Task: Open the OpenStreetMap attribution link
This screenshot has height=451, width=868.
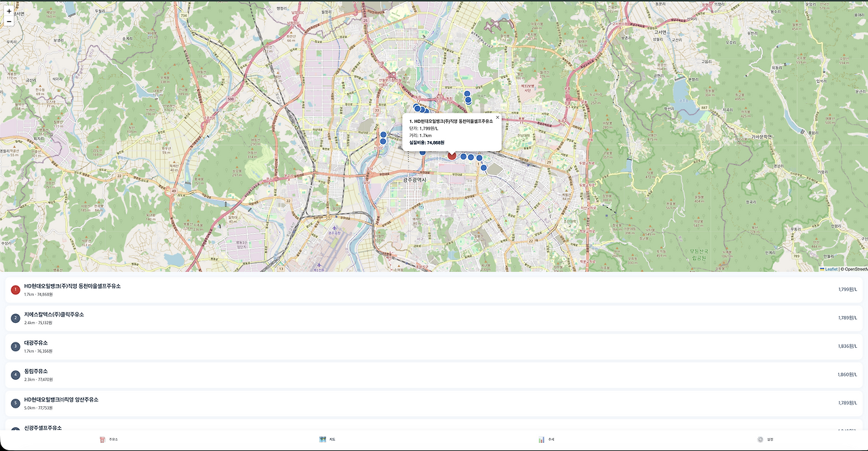Action: click(x=856, y=269)
